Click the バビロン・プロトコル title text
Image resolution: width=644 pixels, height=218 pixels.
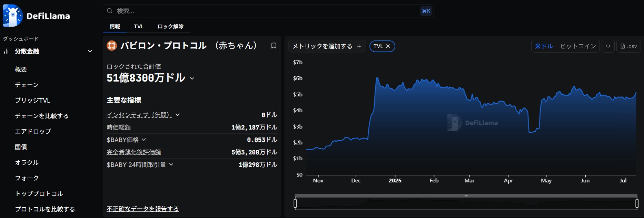(163, 46)
